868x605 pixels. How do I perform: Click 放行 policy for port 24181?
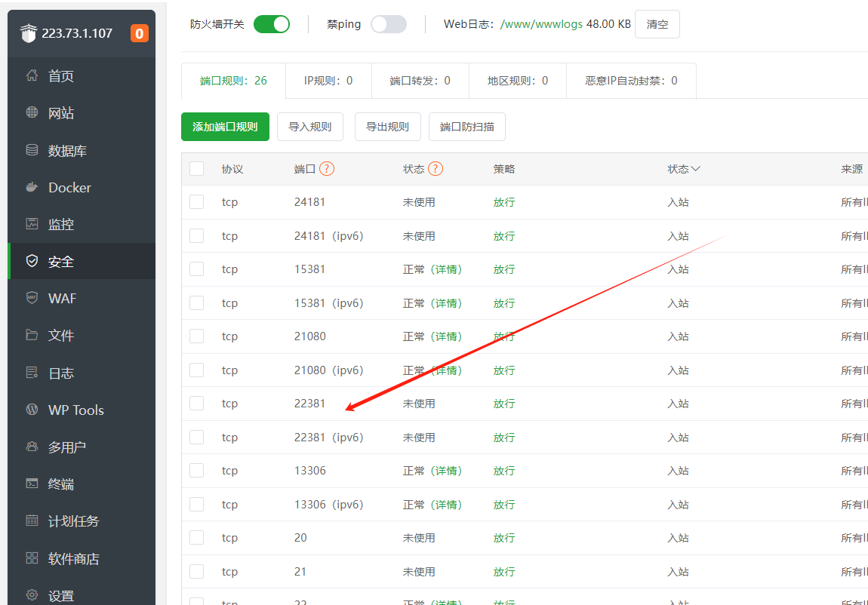click(x=504, y=202)
